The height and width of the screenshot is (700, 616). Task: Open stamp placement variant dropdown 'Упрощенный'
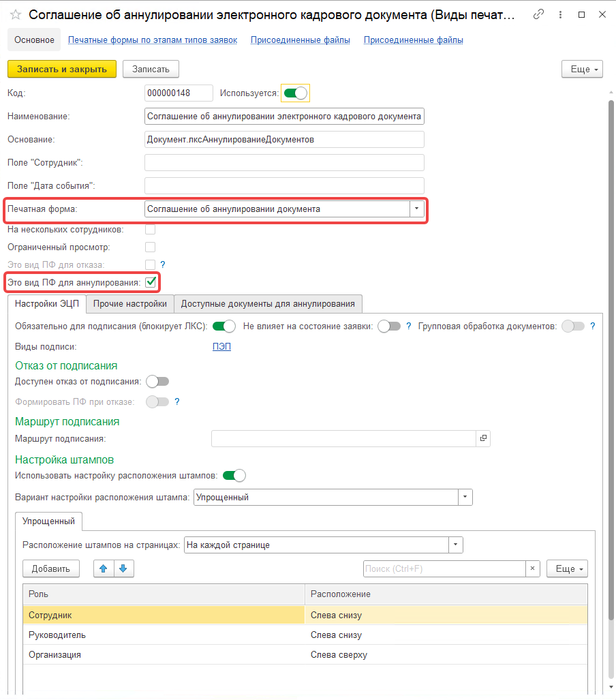pyautogui.click(x=465, y=497)
